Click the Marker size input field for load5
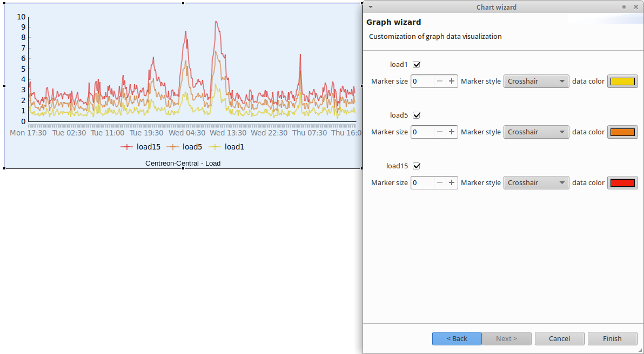The image size is (644, 354). (422, 132)
